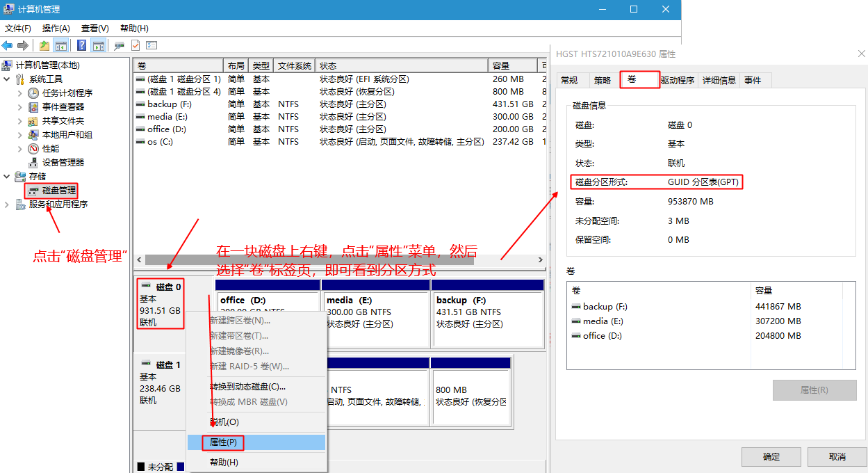Click the document with checkmark toolbar icon
Viewport: 868px width, 473px height.
tap(136, 45)
